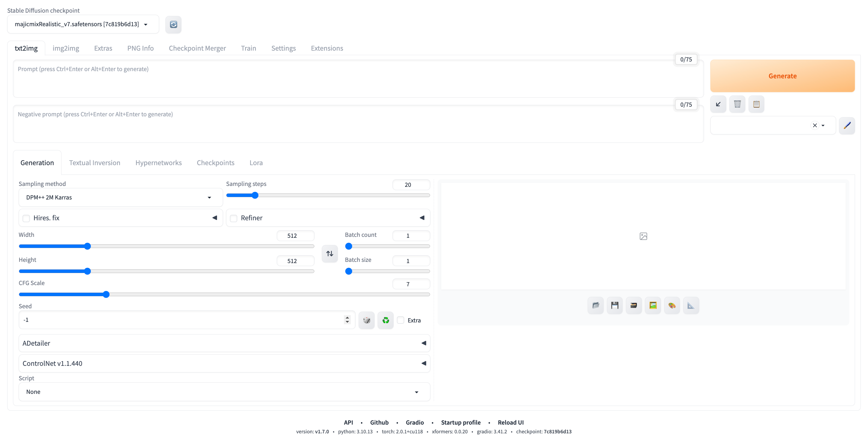Viewport: 868px width, 446px height.
Task: Click the green recycle reuse seed icon
Action: [x=385, y=320]
